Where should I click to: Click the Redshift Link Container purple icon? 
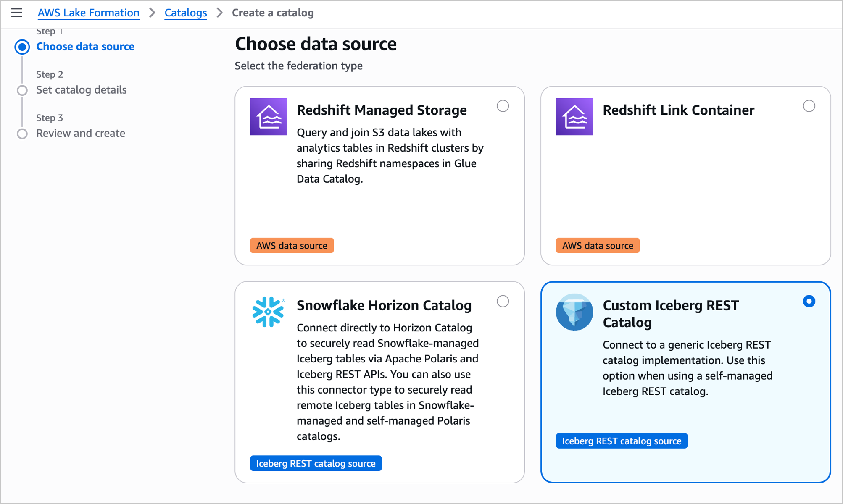point(574,117)
